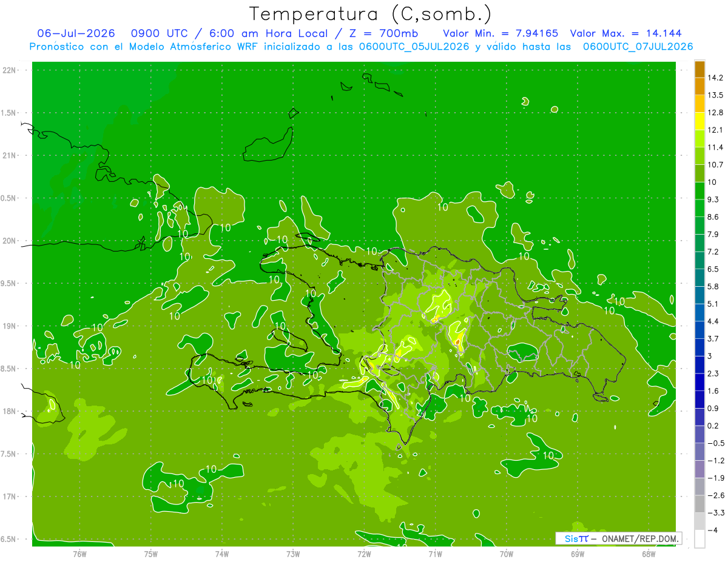The height and width of the screenshot is (562, 728).
Task: Click the '7.9' value on color legend
Action: pos(713,234)
